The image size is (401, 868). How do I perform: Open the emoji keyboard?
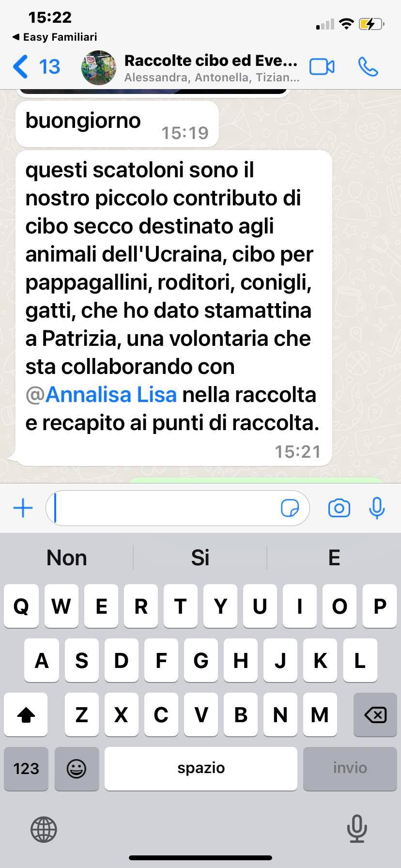click(x=77, y=768)
